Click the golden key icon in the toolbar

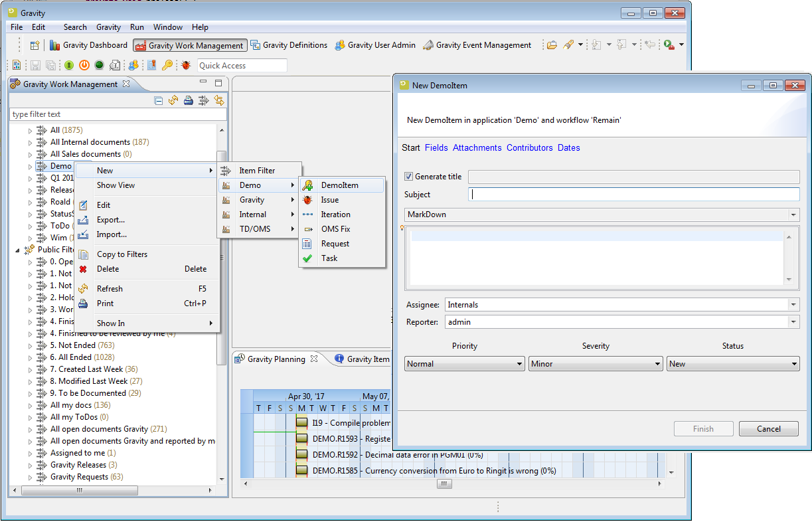[167, 65]
